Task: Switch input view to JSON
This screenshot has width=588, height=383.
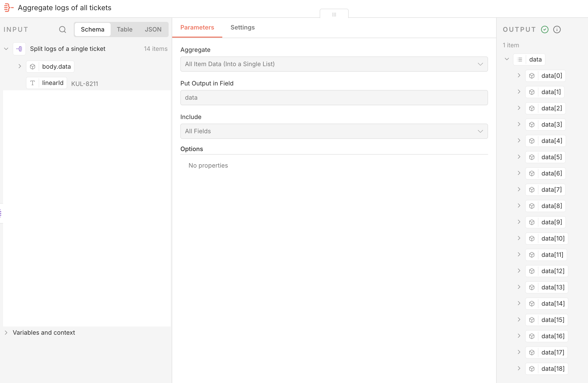Action: tap(153, 30)
